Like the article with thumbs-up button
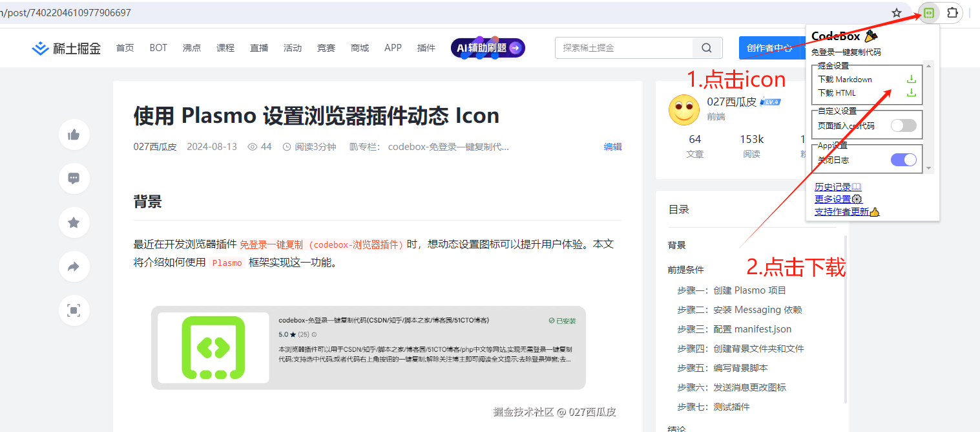The width and height of the screenshot is (980, 432). pos(74,135)
